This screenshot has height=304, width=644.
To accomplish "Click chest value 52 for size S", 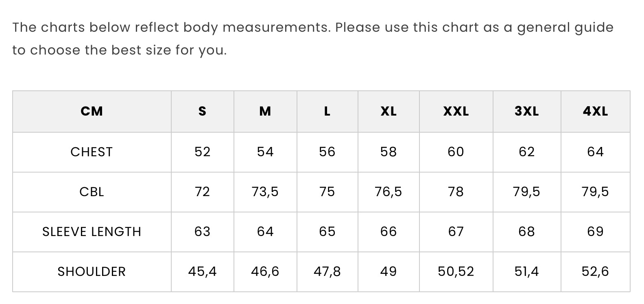I will (x=202, y=152).
